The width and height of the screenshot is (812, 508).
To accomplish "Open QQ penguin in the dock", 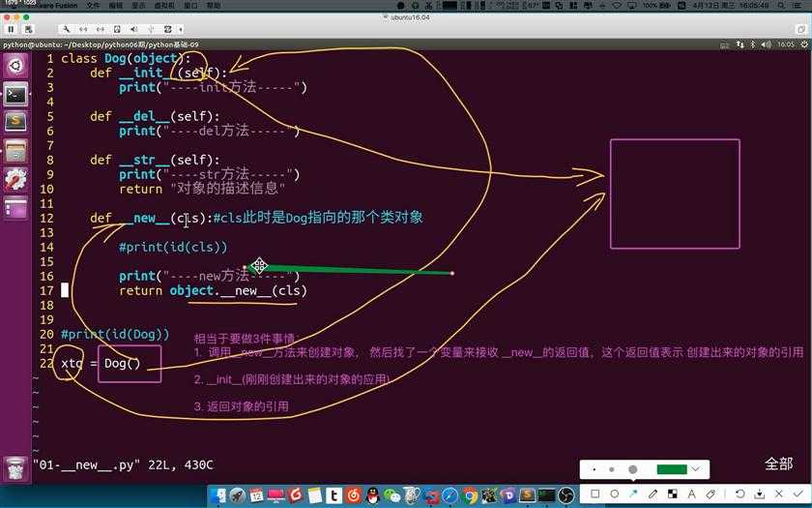I will point(372,495).
